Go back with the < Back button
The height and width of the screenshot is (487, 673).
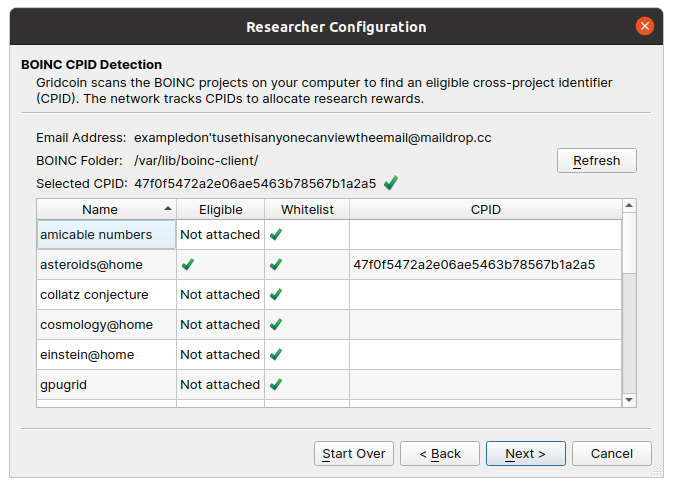coord(440,454)
